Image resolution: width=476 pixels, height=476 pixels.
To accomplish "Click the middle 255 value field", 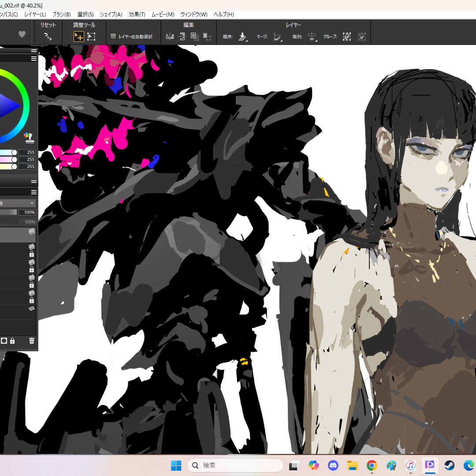I will 27,160.
